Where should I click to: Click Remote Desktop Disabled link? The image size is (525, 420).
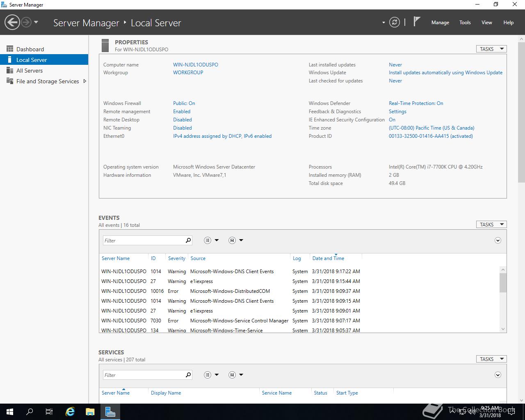183,120
